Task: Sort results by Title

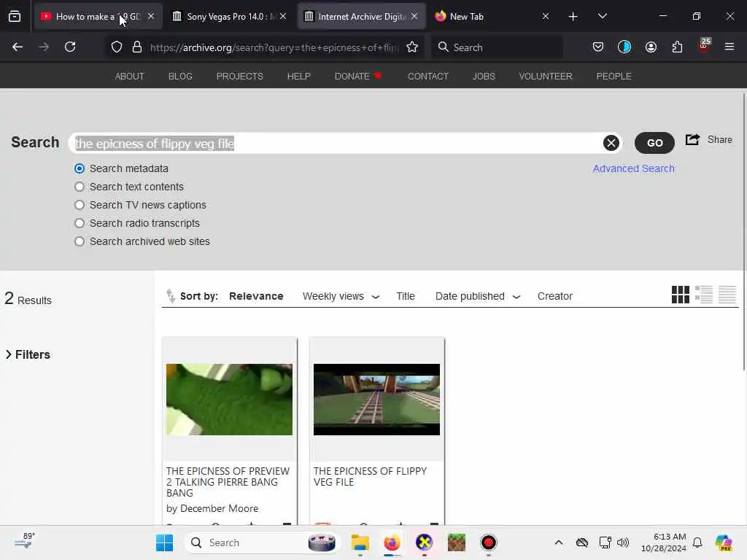Action: coord(406,296)
